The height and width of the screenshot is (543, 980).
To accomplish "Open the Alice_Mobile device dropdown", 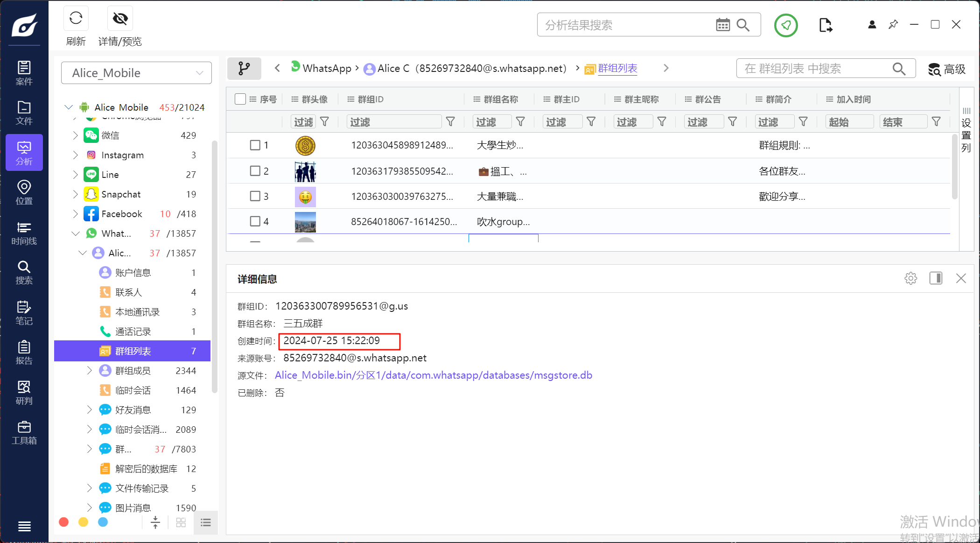I will (136, 73).
